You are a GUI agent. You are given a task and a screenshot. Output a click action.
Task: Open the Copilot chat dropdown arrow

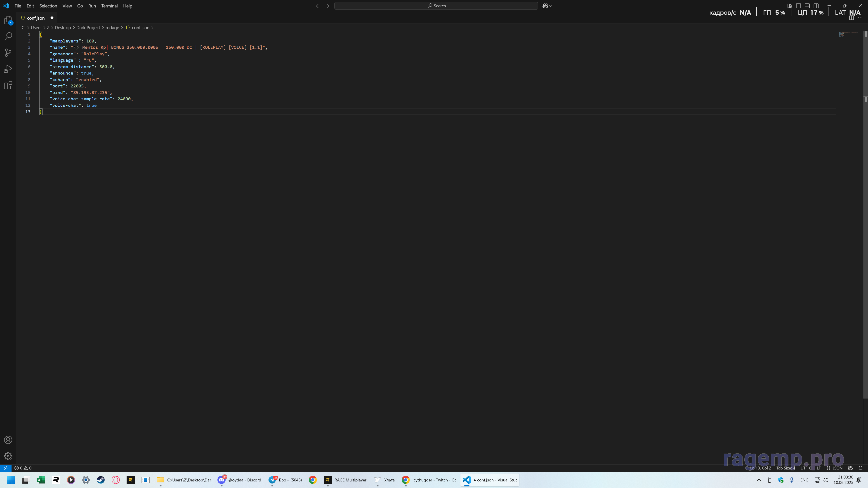point(551,6)
